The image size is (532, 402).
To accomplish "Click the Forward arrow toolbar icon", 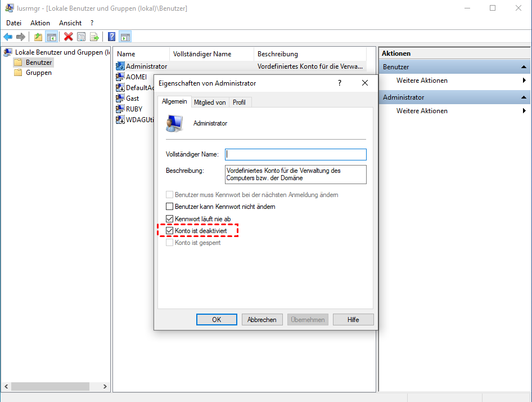I will 21,37.
